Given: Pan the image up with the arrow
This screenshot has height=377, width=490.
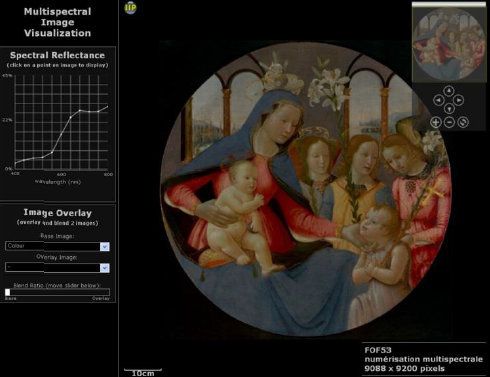Looking at the screenshot, I should 449,91.
